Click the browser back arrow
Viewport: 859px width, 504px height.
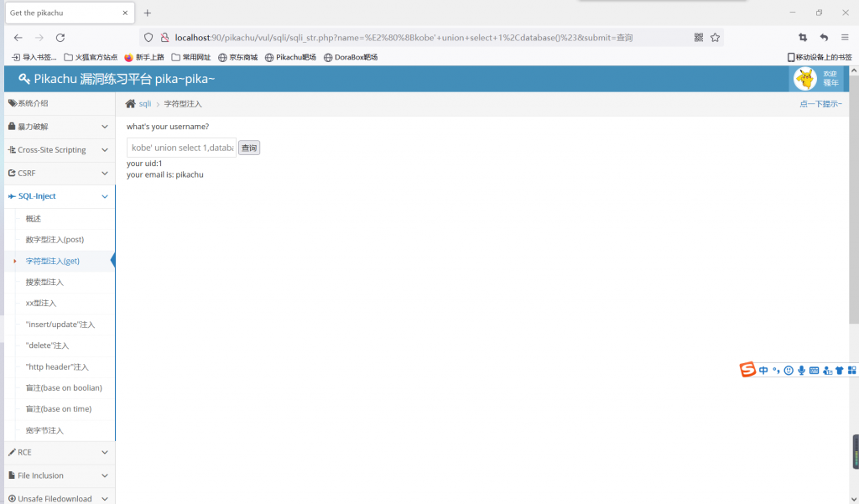[18, 38]
